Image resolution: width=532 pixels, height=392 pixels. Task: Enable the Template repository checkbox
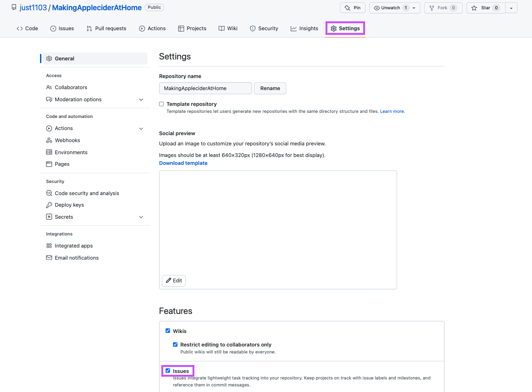click(161, 104)
